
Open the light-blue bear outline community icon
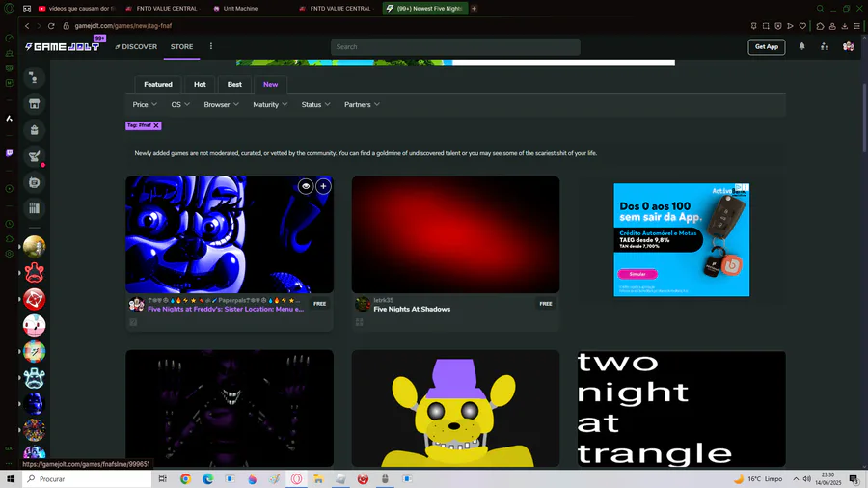coord(35,378)
